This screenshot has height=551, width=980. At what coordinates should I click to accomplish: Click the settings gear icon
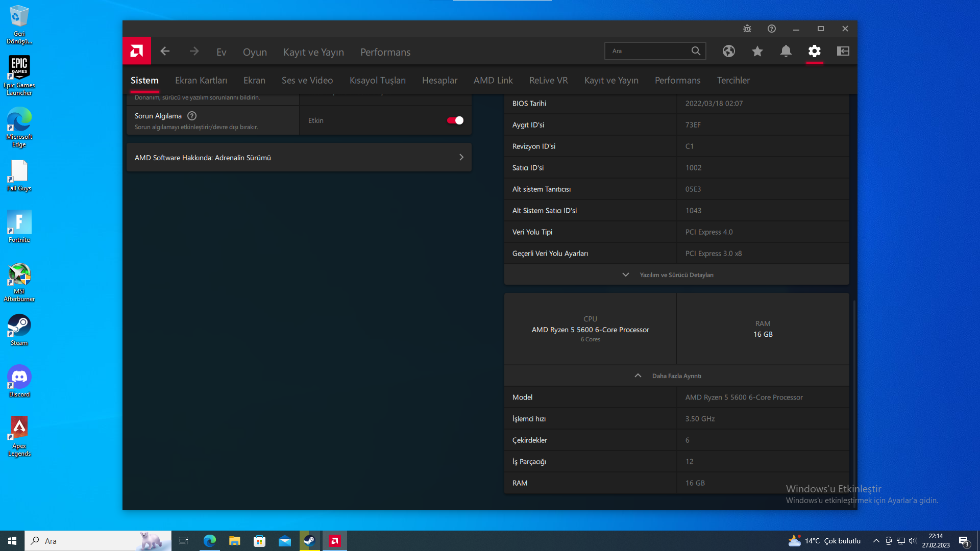pyautogui.click(x=815, y=51)
